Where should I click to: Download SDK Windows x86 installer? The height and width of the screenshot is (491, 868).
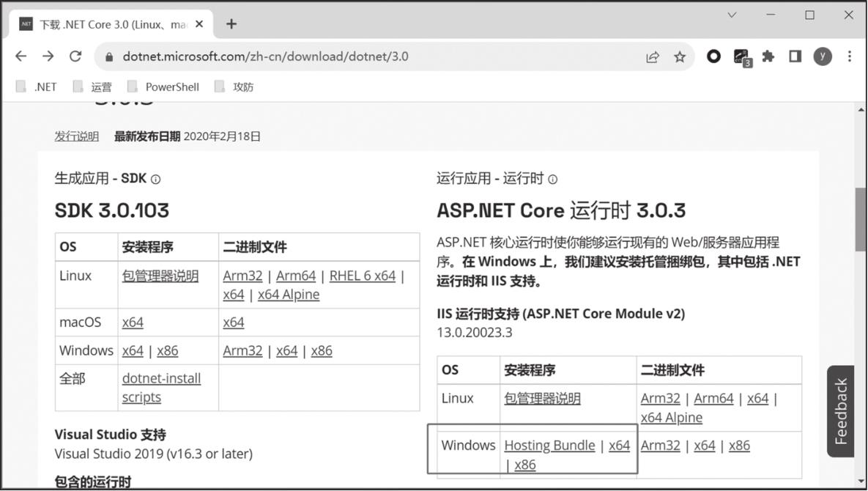pos(168,350)
